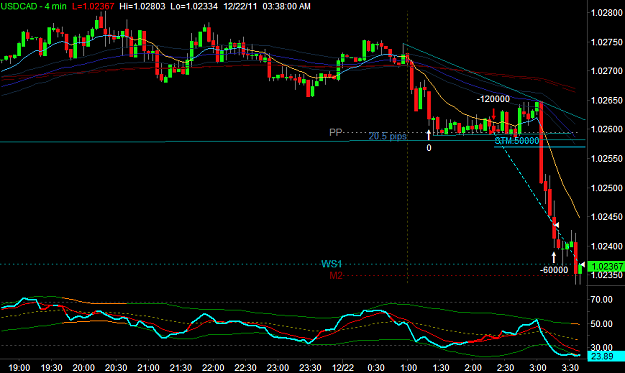Click the 21:00 time axis label
The image size is (625, 373).
coord(148,367)
